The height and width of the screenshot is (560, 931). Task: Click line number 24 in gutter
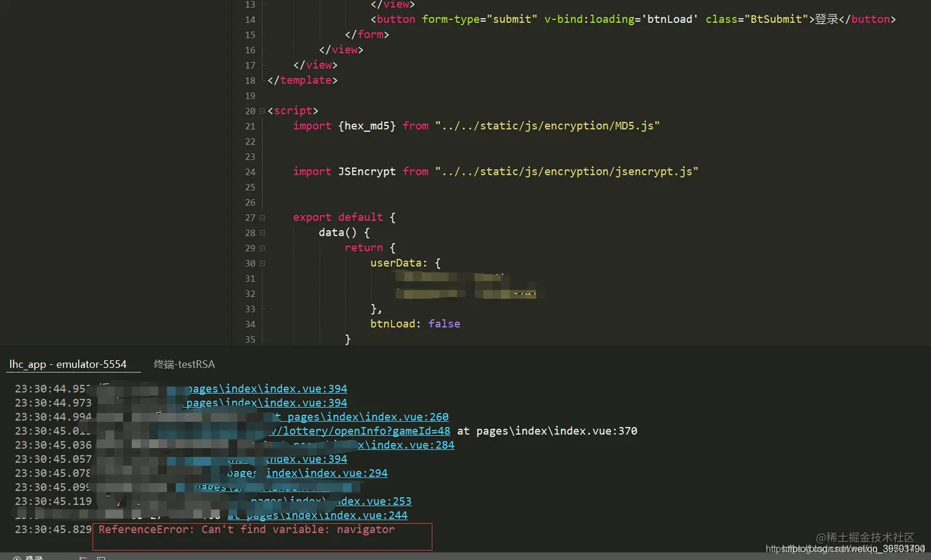[250, 172]
